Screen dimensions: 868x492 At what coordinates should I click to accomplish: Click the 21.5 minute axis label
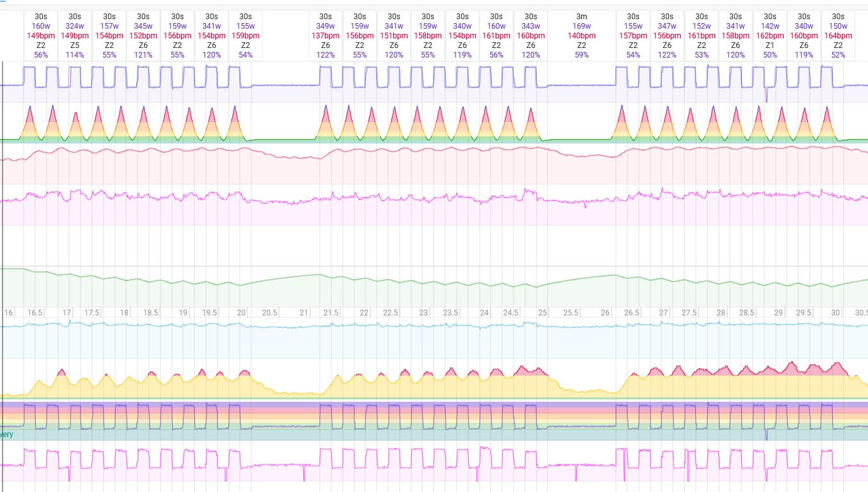point(331,313)
